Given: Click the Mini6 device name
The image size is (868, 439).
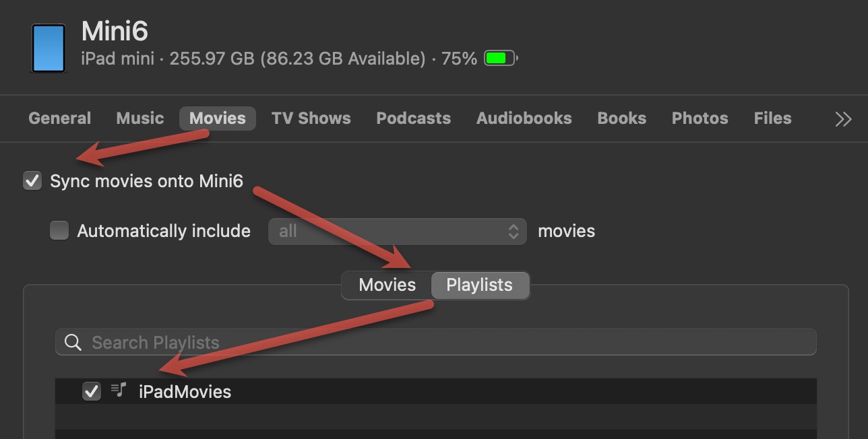Looking at the screenshot, I should 115,32.
